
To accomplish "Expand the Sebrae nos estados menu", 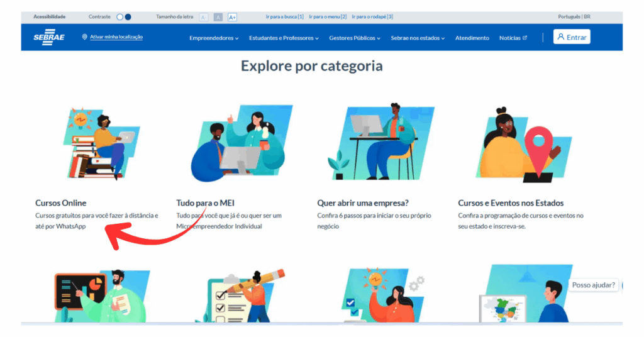I will click(x=418, y=38).
